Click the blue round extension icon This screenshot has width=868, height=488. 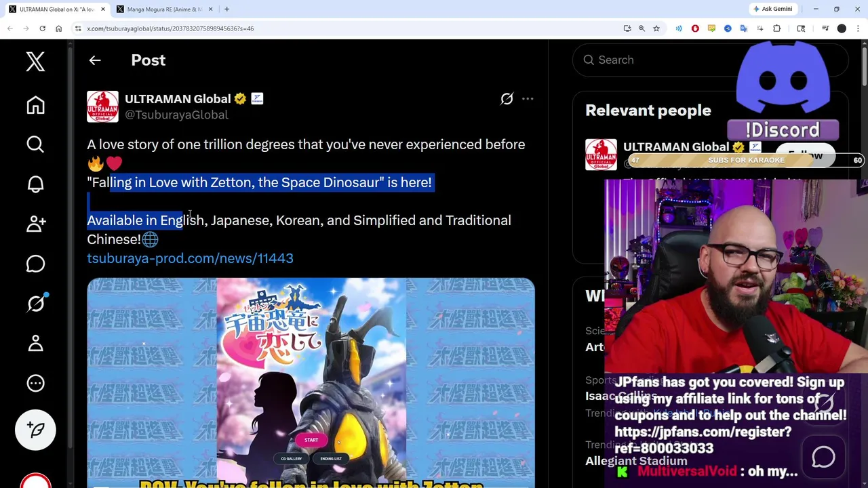click(x=728, y=28)
